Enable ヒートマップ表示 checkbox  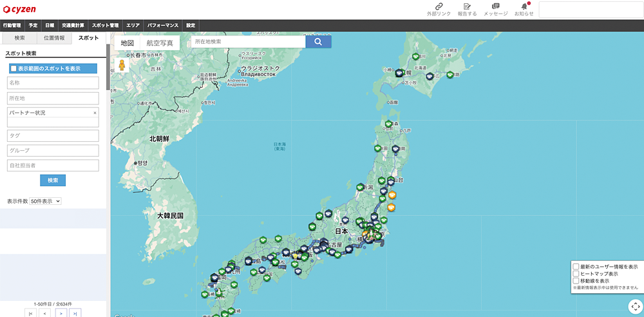coord(576,274)
